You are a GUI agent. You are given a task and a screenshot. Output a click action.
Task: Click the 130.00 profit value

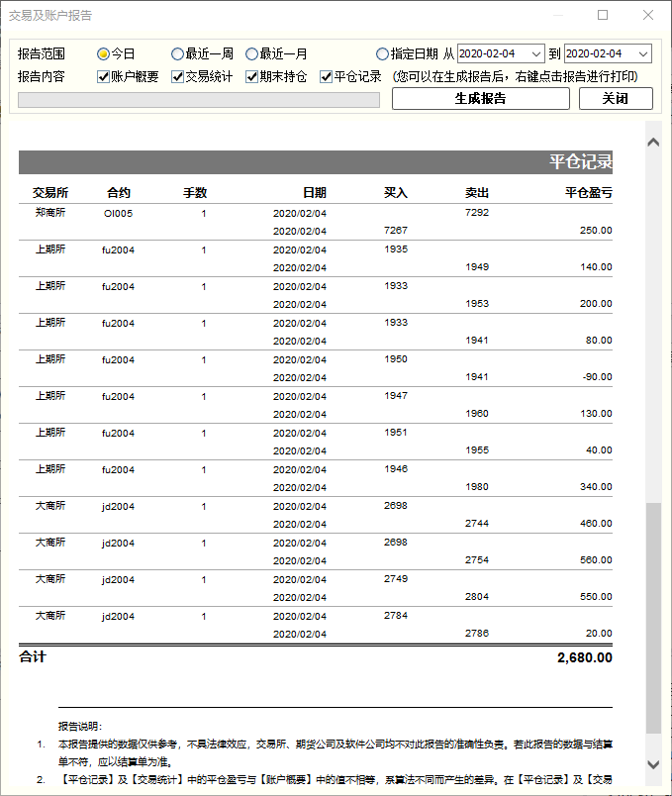pyautogui.click(x=596, y=414)
